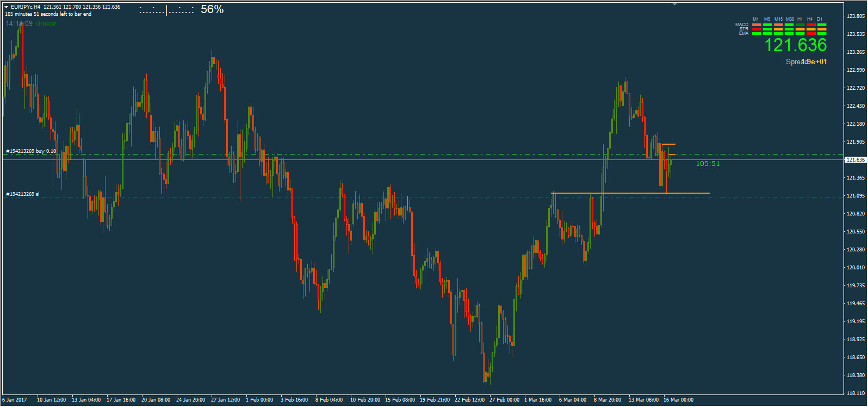
Task: Click the triangle beside EURJPYc,H4 title
Action: [7, 7]
